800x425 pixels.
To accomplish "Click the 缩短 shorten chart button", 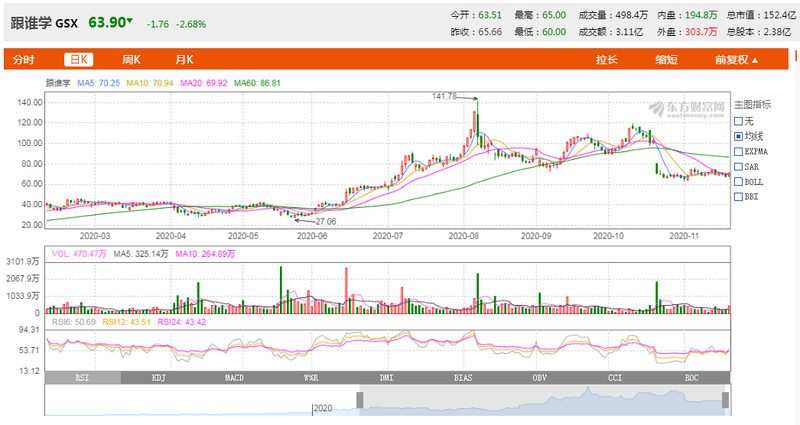I will point(666,60).
